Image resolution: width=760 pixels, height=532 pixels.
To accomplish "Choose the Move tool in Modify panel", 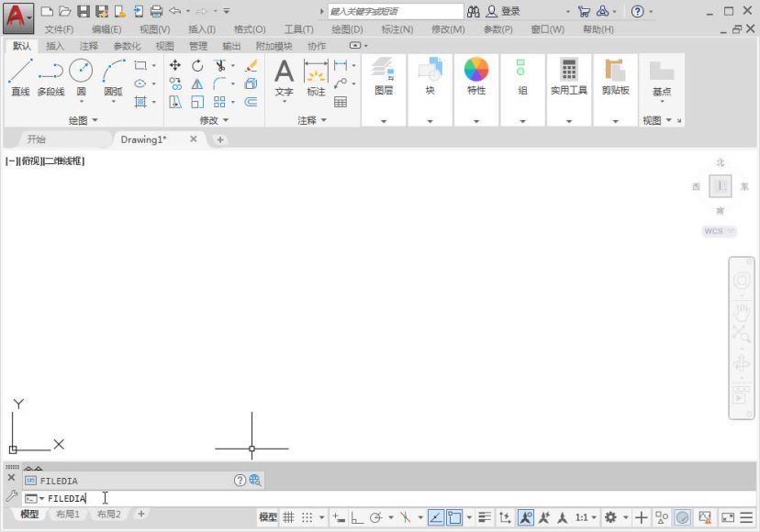I will pyautogui.click(x=175, y=65).
